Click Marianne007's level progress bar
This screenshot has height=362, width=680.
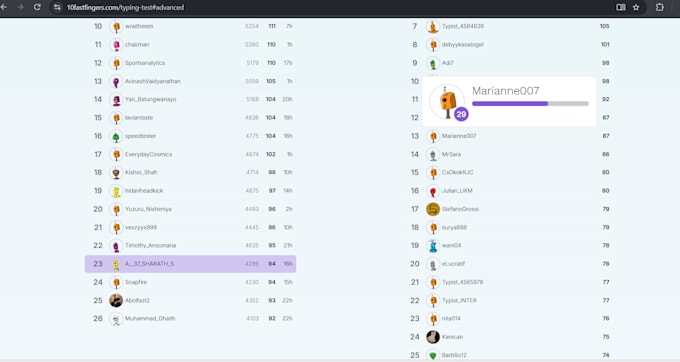coord(530,104)
